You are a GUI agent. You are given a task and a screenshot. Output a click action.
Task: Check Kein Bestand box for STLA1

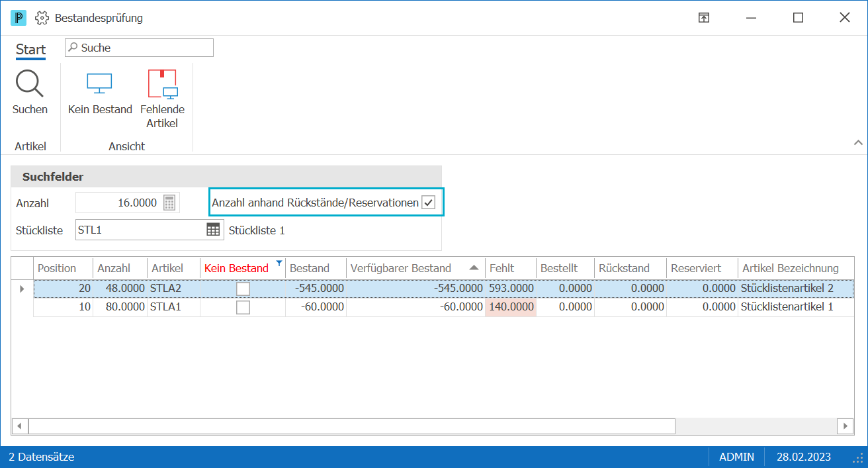click(x=243, y=307)
